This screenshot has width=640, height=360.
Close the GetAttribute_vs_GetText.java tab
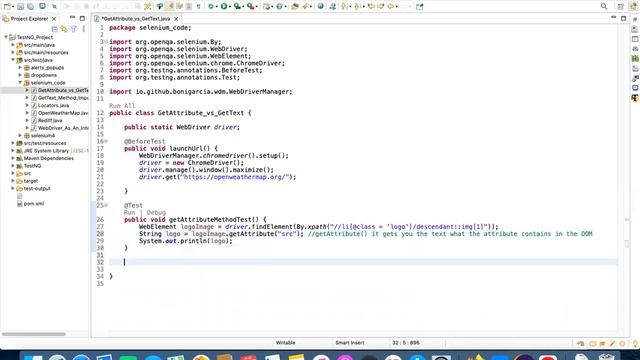(176, 19)
